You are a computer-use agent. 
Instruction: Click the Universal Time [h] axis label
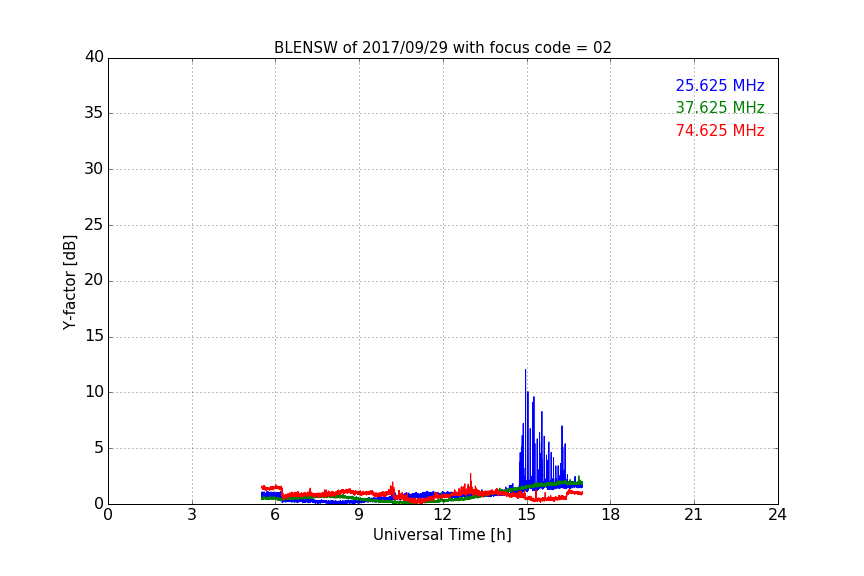coord(442,535)
